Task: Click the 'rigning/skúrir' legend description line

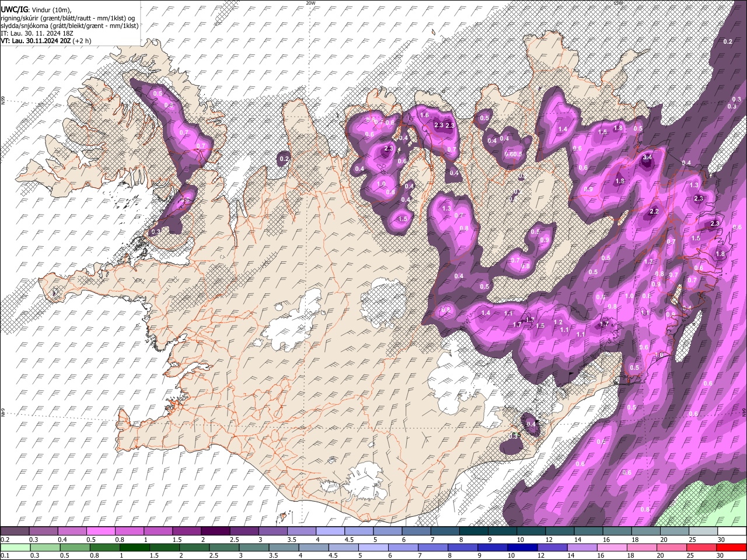Action: coord(68,18)
